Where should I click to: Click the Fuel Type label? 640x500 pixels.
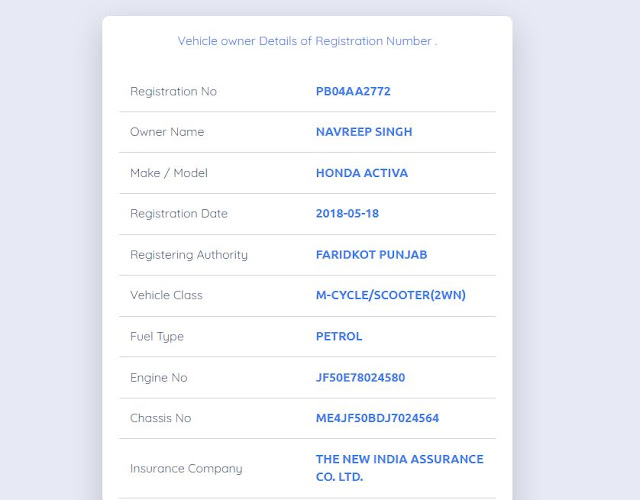coord(157,336)
